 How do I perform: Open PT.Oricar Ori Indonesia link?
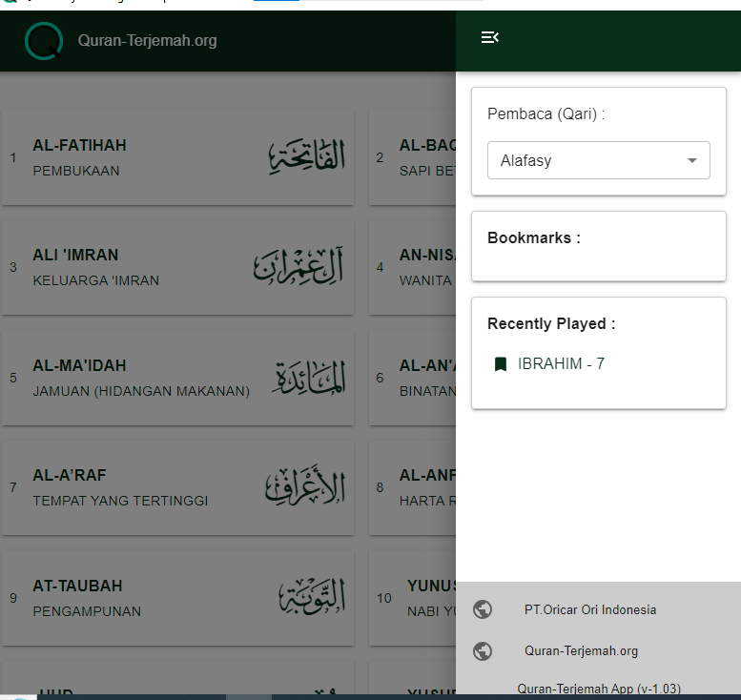pyautogui.click(x=590, y=609)
